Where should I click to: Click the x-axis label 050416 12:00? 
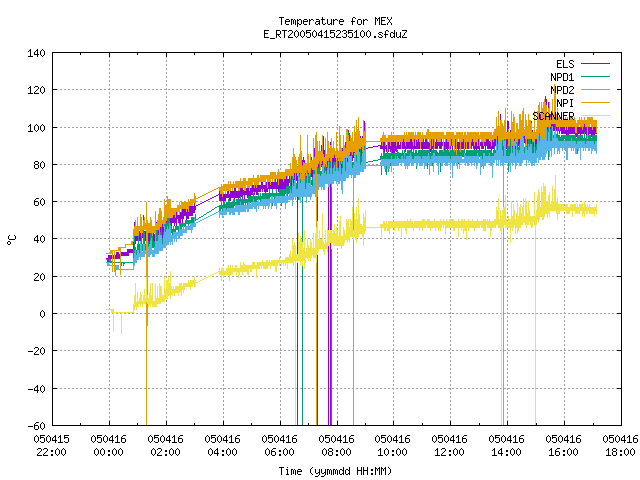pyautogui.click(x=449, y=446)
